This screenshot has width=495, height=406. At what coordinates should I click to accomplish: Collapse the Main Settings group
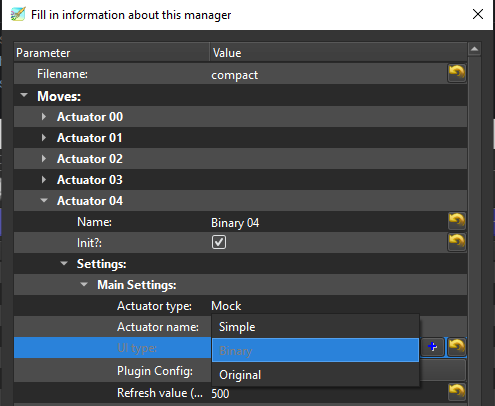pos(84,284)
